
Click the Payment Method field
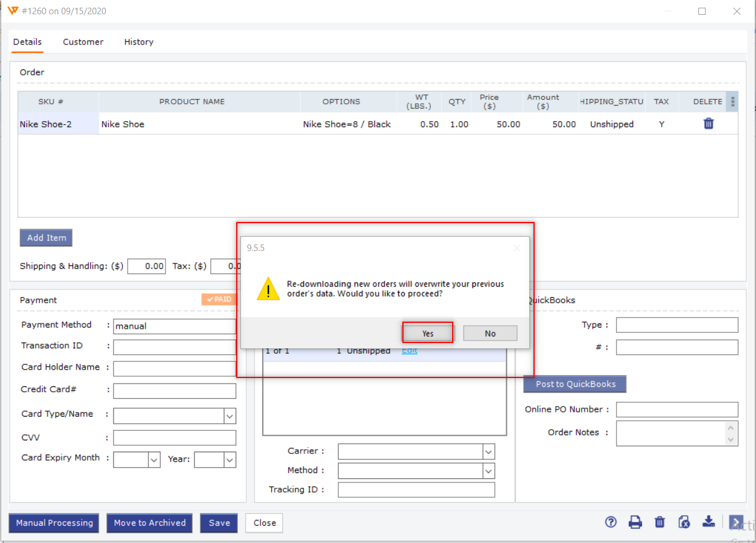coord(174,326)
